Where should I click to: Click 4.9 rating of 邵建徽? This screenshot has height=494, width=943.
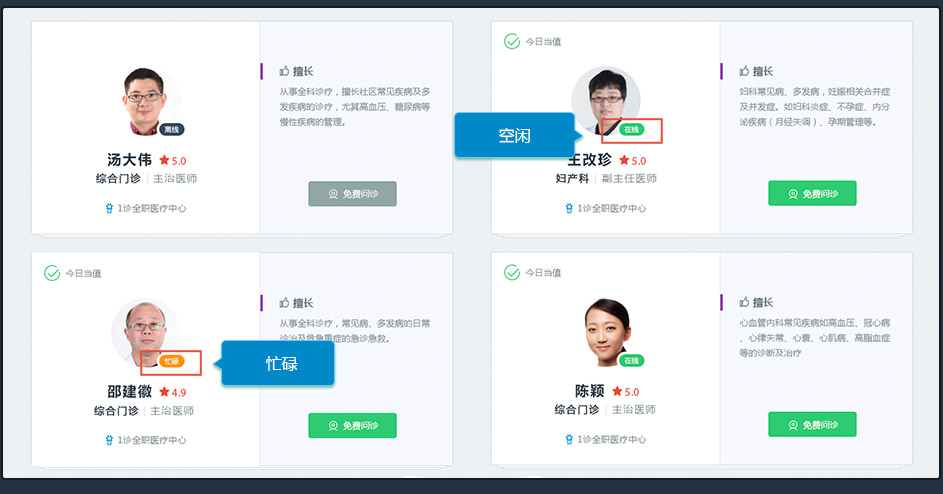coord(179,392)
